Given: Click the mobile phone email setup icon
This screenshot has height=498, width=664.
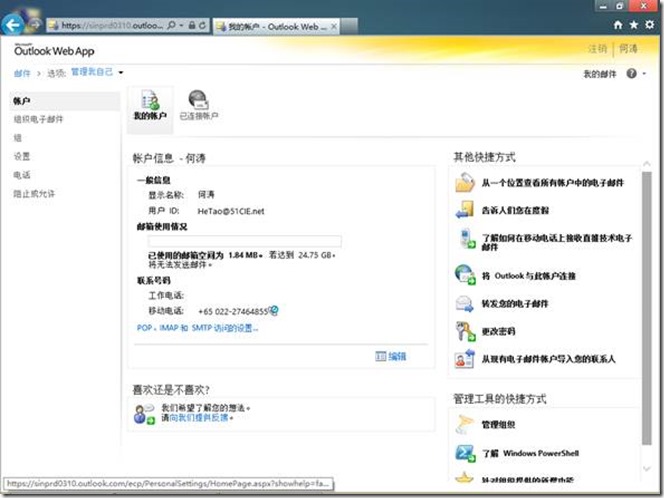Looking at the screenshot, I should [468, 239].
